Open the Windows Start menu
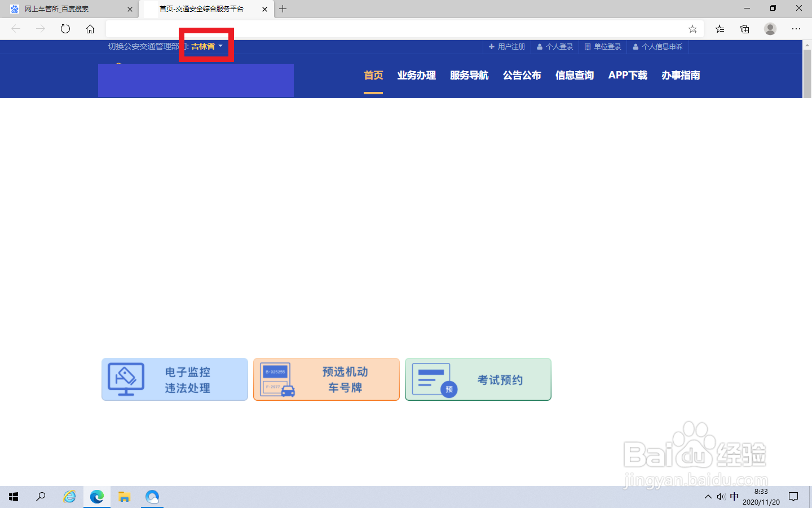The height and width of the screenshot is (508, 812). (x=14, y=497)
